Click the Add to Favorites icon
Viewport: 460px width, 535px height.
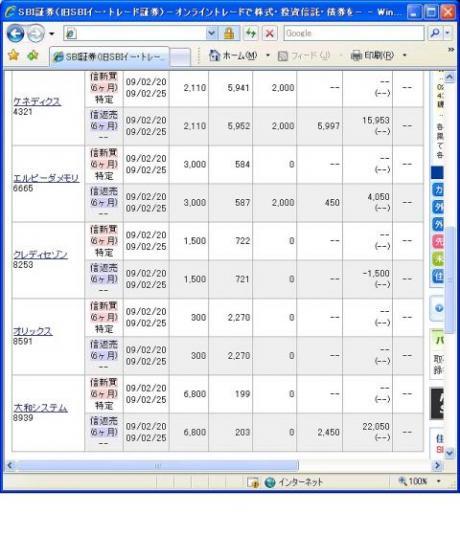click(x=33, y=55)
